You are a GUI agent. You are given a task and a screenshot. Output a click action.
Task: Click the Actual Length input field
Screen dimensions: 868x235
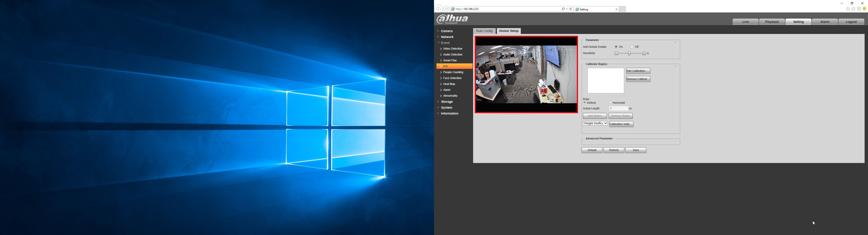619,109
